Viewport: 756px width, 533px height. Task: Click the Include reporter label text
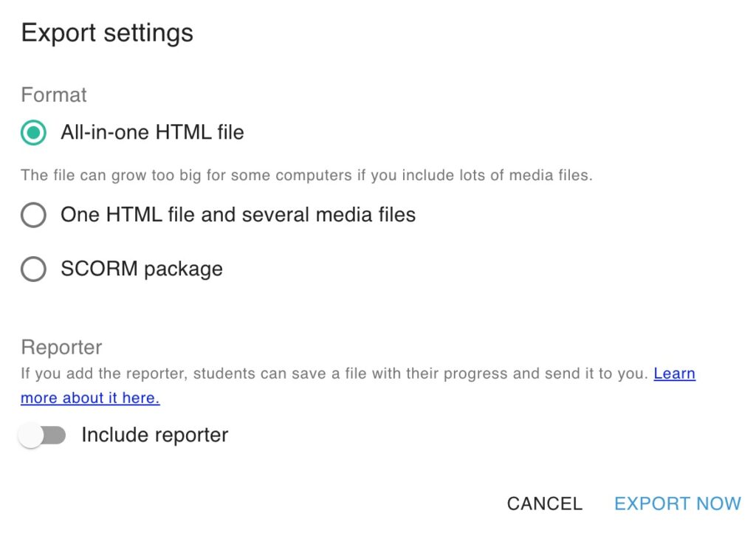pyautogui.click(x=155, y=435)
